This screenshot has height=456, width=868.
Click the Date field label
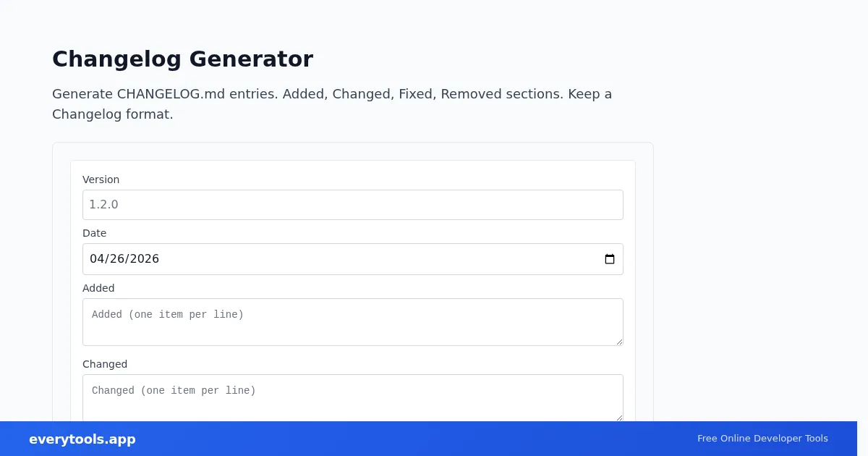[94, 233]
